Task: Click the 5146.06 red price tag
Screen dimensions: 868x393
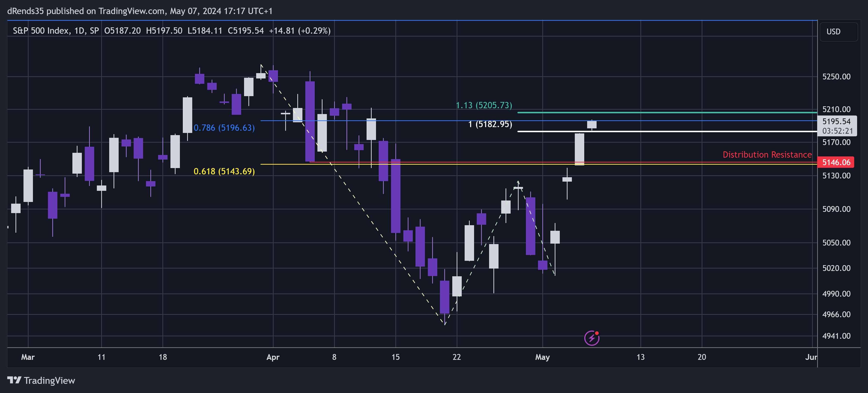Action: coord(836,162)
